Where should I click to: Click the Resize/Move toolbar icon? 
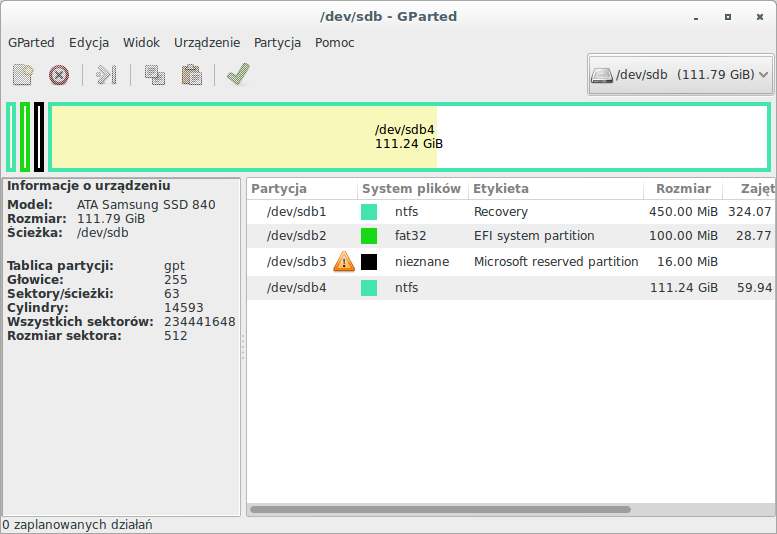tap(107, 75)
